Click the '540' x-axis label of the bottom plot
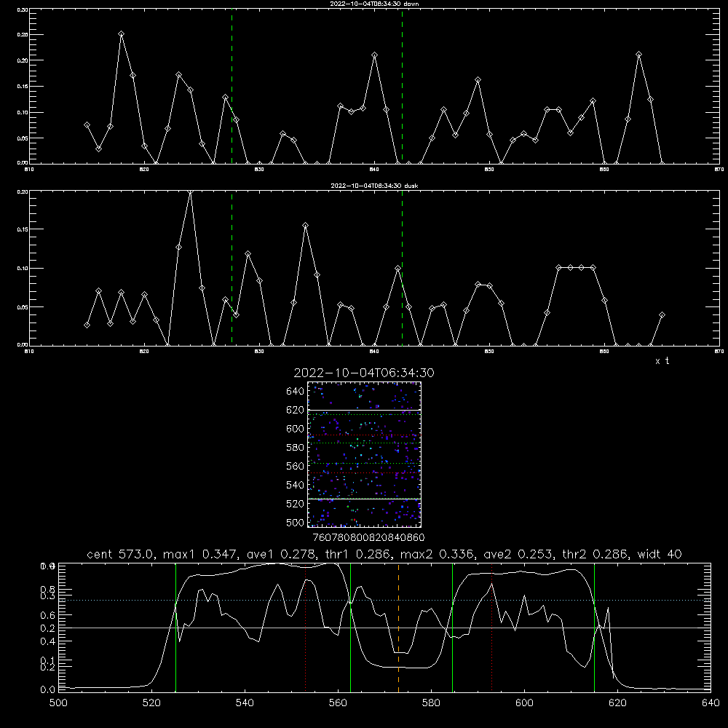The width and height of the screenshot is (728, 728). (x=245, y=703)
